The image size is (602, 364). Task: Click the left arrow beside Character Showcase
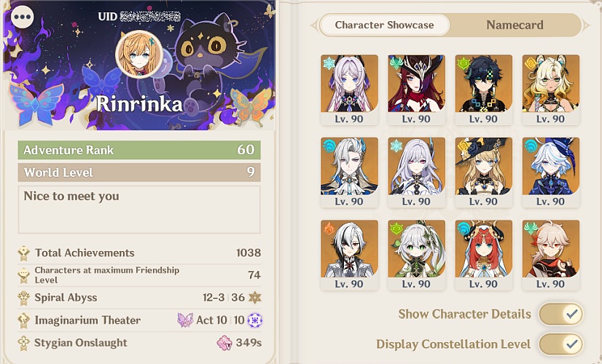point(314,25)
